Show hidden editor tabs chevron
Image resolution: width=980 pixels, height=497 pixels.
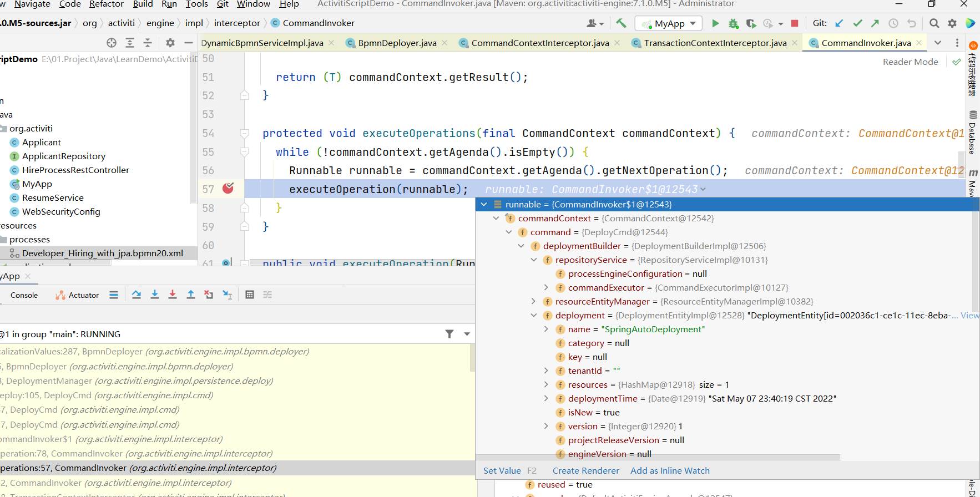938,43
